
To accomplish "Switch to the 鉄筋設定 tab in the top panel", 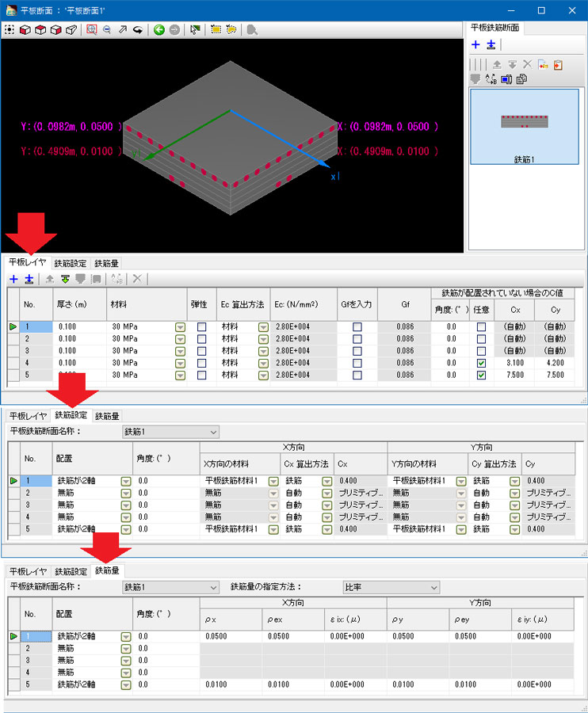I will pyautogui.click(x=71, y=263).
